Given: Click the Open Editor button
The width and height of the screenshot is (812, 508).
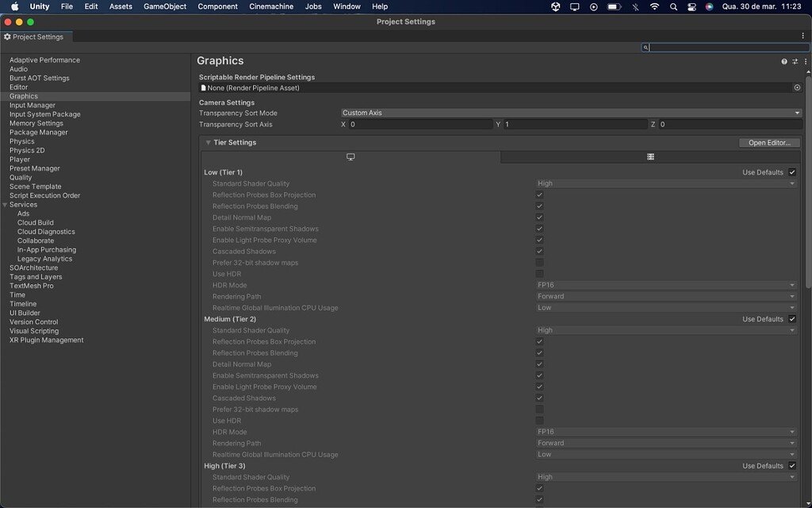Looking at the screenshot, I should pyautogui.click(x=768, y=142).
